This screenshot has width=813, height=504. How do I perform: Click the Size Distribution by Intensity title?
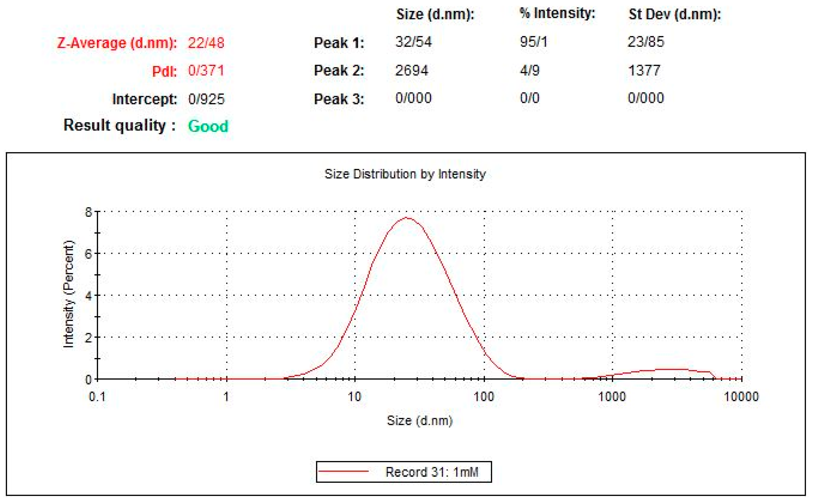(x=405, y=174)
